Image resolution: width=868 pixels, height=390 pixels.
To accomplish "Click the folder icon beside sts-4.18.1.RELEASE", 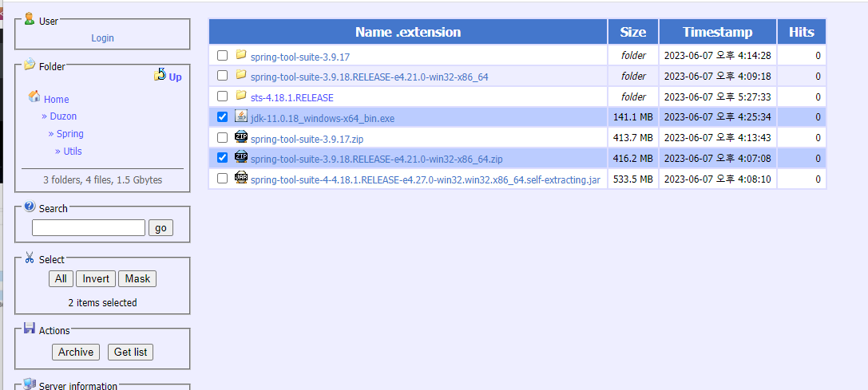I will pyautogui.click(x=241, y=95).
